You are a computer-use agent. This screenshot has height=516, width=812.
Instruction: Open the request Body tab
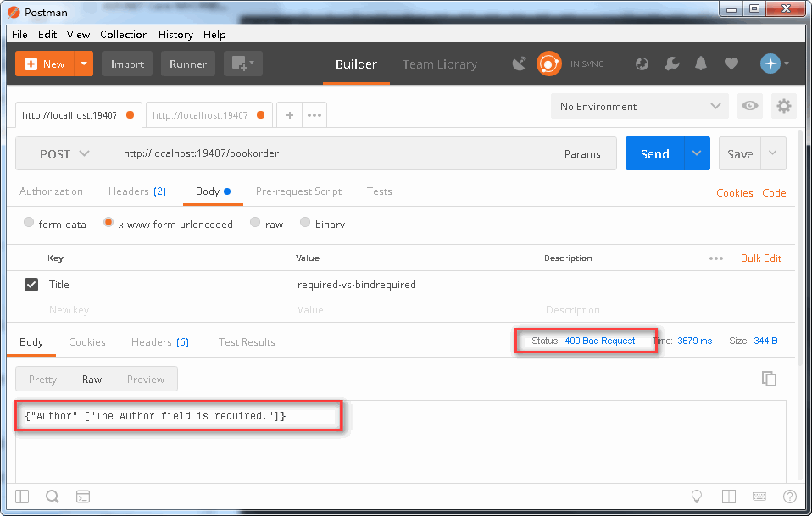tap(213, 191)
